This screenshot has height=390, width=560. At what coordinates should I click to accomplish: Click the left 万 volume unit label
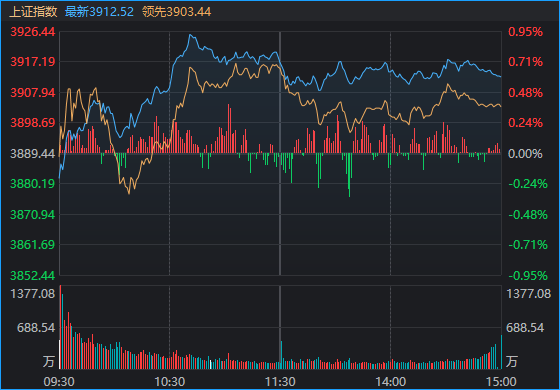tap(49, 361)
